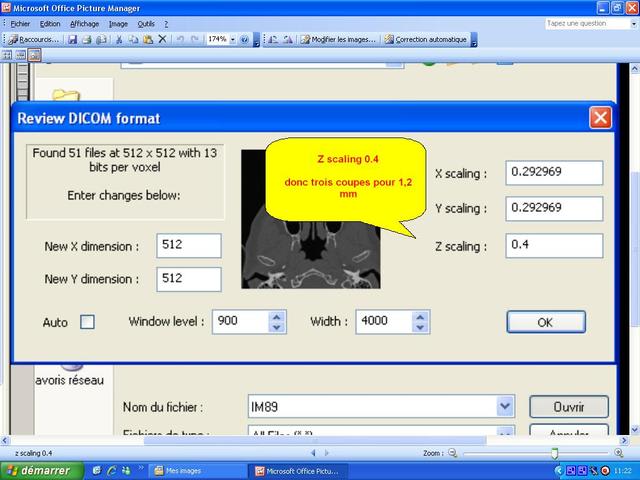The height and width of the screenshot is (480, 640).
Task: Click Microsoft Office Pictu... taskbar button
Action: point(298,471)
